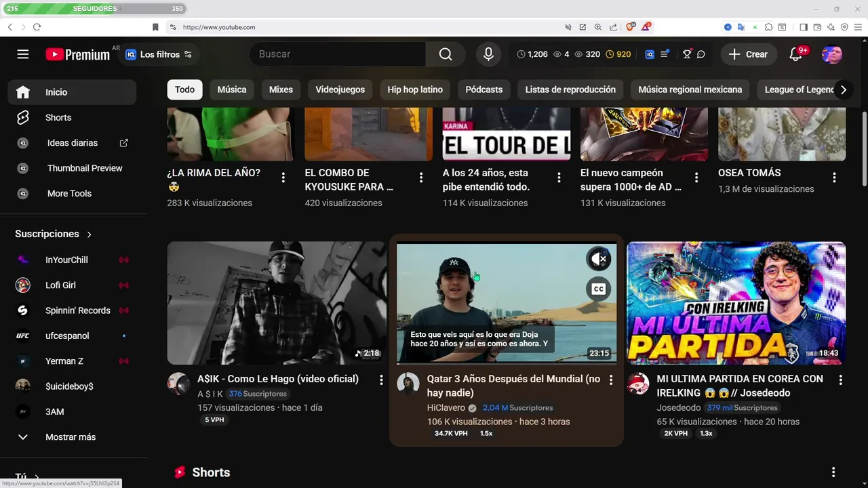
Task: Go to YouTube Premium home logo
Action: pos(78,54)
